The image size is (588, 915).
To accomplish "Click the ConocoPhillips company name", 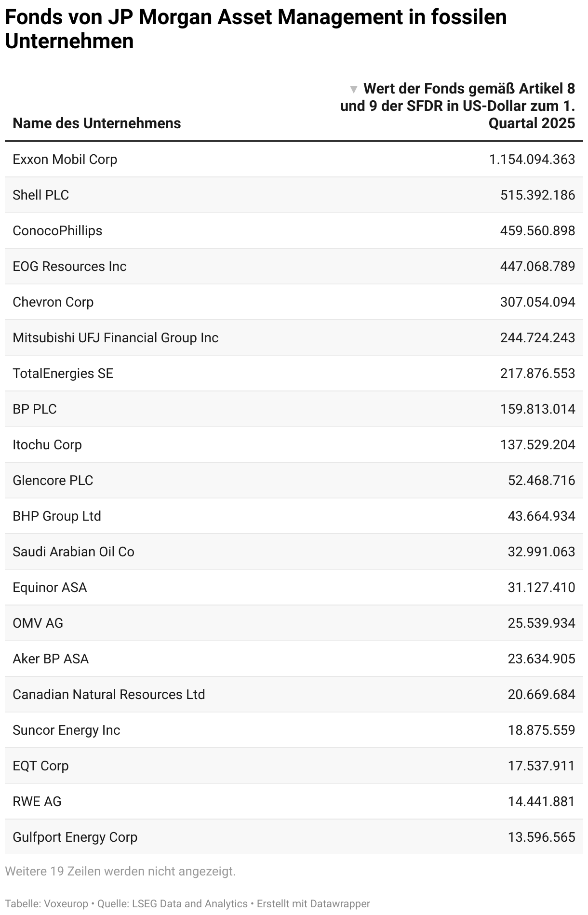I will [57, 230].
